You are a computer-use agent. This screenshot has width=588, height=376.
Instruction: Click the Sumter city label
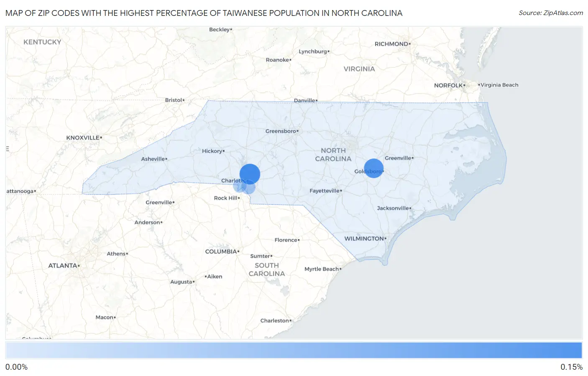tap(260, 256)
